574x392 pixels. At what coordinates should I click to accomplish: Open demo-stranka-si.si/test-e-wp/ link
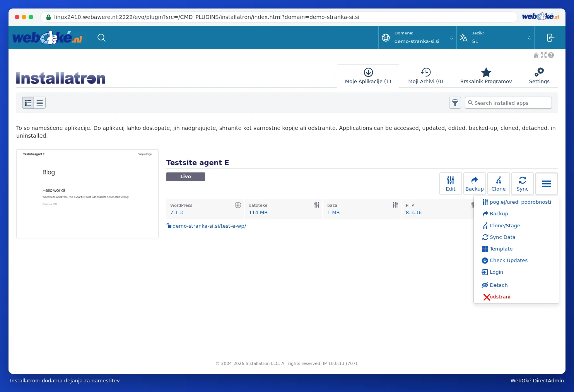point(209,226)
